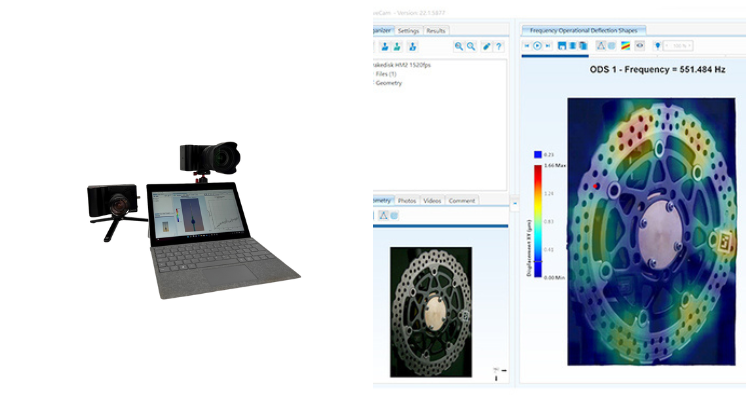Click the first blue person icon in organizer toolbar
The height and width of the screenshot is (420, 746).
pyautogui.click(x=384, y=47)
